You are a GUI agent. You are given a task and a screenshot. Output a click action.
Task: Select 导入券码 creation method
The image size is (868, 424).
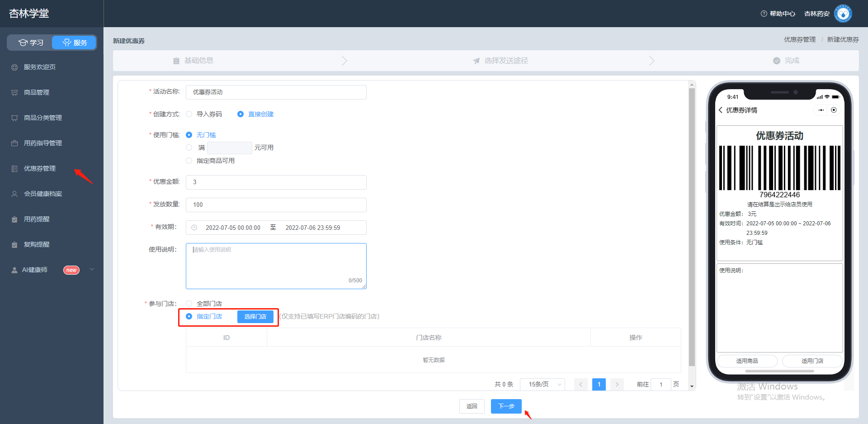click(x=189, y=114)
